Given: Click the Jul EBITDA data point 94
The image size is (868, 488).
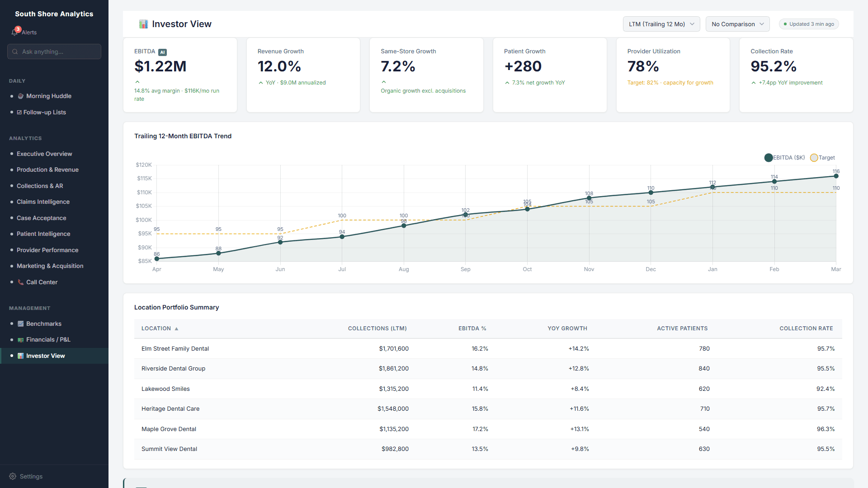Looking at the screenshot, I should [x=342, y=237].
